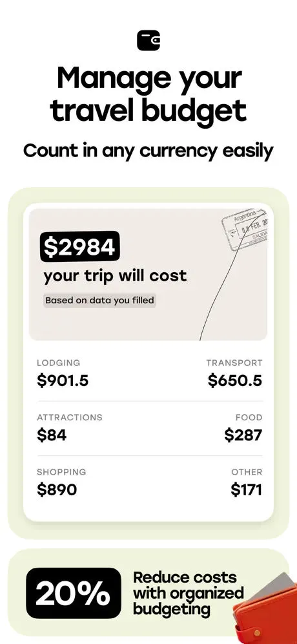Screen dimensions: 297x644
Task: Open the Lodging $901.5 entry
Action: click(63, 374)
